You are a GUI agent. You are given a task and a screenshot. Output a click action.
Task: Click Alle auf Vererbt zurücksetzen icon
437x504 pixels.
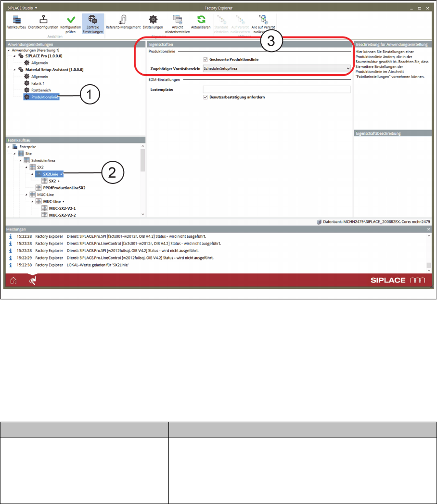coord(263,19)
